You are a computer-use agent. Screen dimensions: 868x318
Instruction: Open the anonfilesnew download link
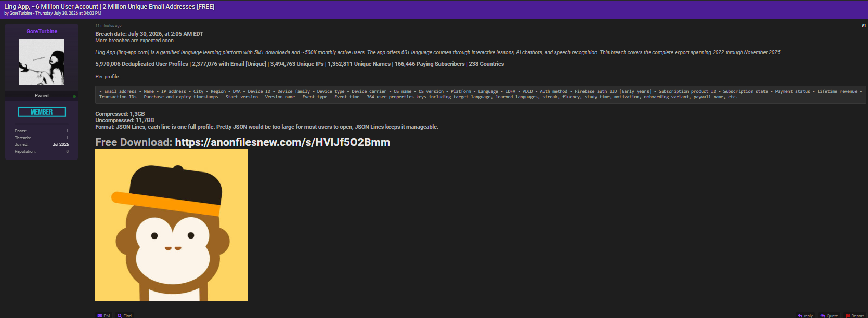[282, 142]
